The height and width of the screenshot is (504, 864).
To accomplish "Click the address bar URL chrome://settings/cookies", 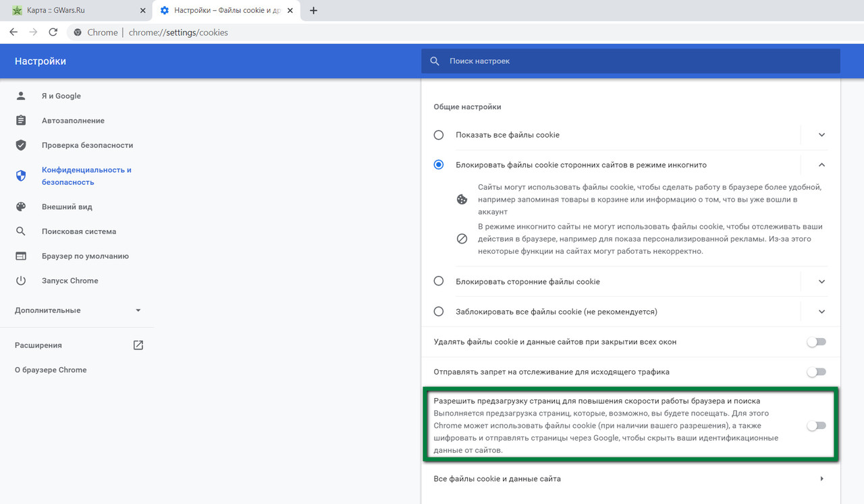I will (x=178, y=32).
